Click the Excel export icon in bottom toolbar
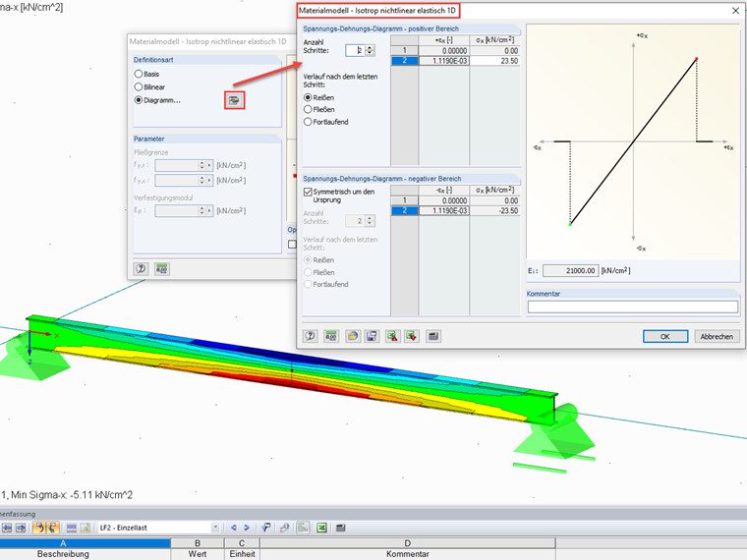This screenshot has width=747, height=560. pos(322,528)
